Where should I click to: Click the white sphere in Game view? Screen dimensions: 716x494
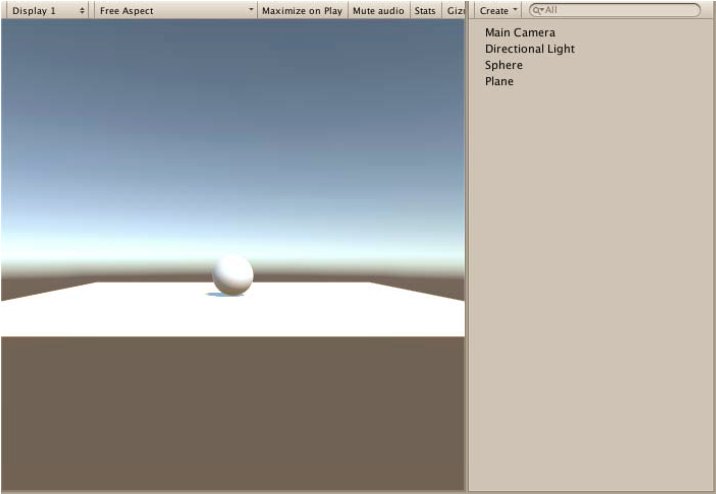tap(233, 275)
